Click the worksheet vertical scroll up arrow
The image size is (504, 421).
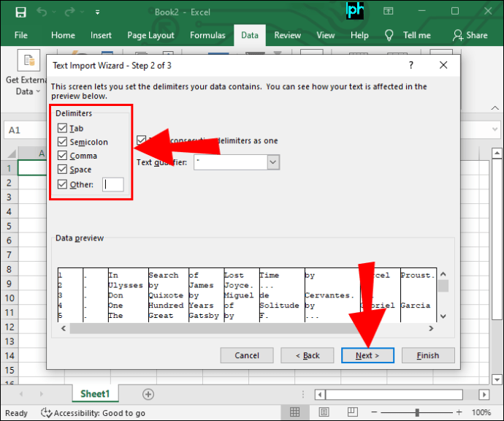click(497, 153)
